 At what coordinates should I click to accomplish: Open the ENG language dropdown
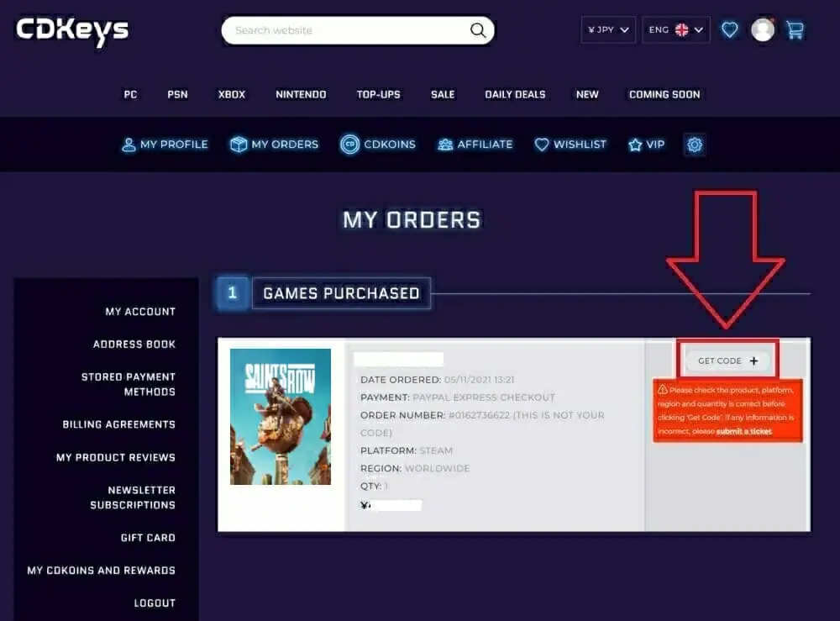pyautogui.click(x=675, y=29)
